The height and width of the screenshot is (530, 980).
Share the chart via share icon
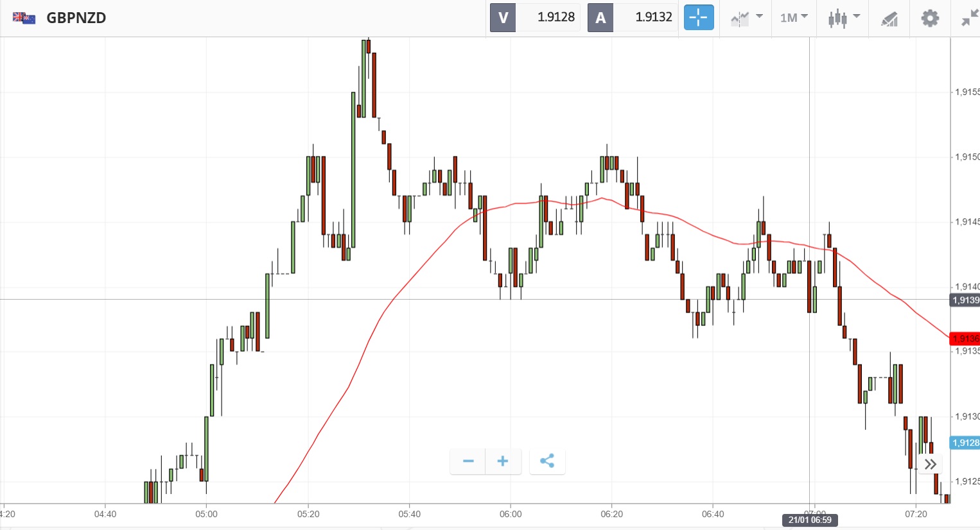pyautogui.click(x=547, y=461)
